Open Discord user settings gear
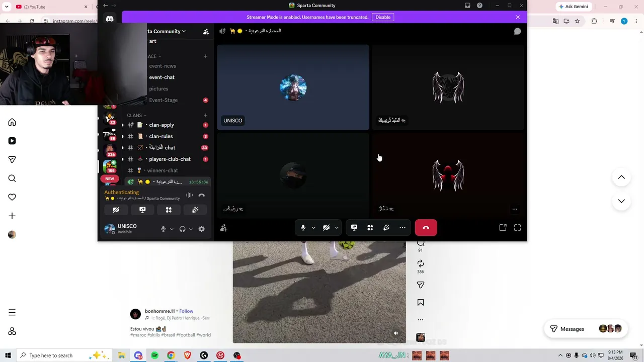The width and height of the screenshot is (644, 362). click(202, 229)
